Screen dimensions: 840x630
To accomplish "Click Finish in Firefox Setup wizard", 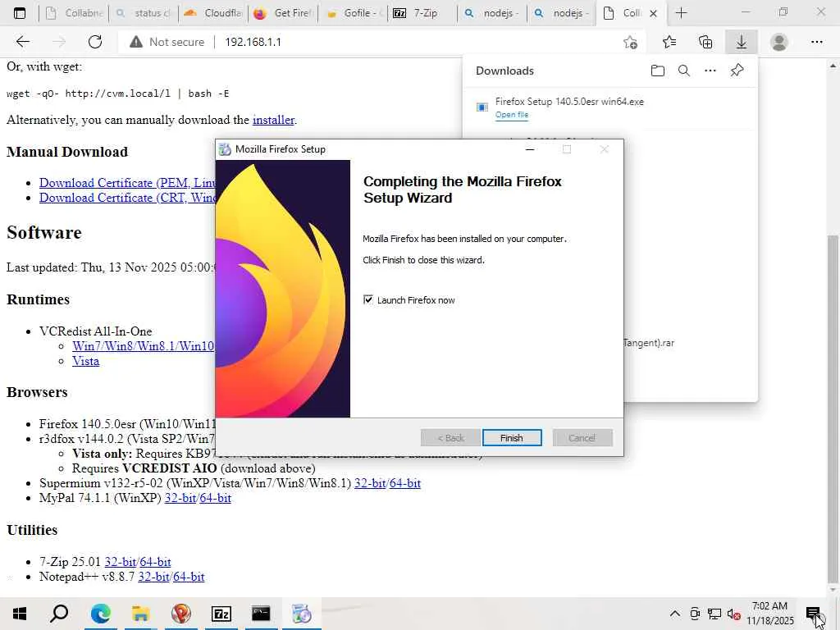I will (x=512, y=438).
